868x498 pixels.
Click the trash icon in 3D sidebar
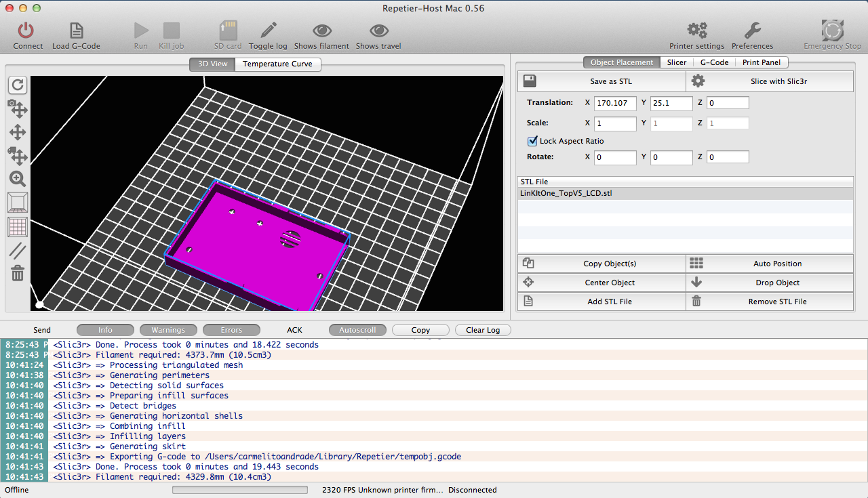pyautogui.click(x=18, y=273)
